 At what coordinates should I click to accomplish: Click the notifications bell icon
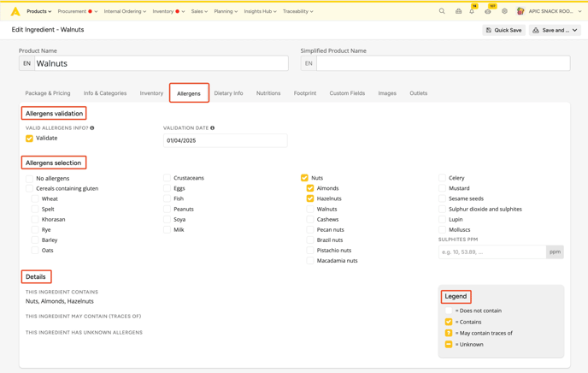(472, 12)
